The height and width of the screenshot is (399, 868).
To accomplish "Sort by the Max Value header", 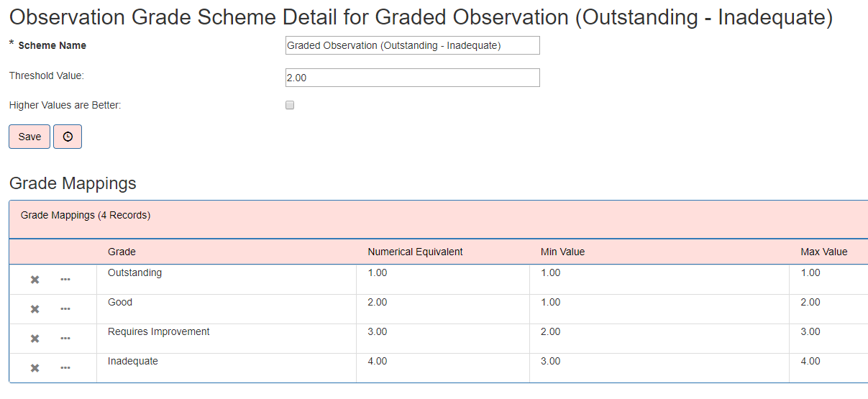I will (x=823, y=252).
